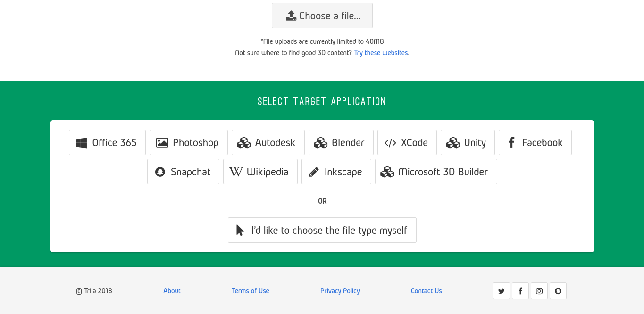Go to the Privacy Policy page
644x314 pixels.
(340, 291)
